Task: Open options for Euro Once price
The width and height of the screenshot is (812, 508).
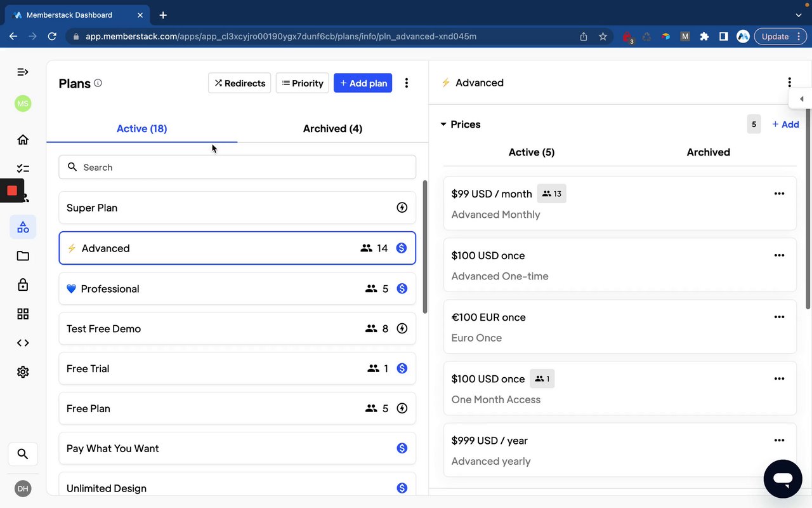Action: click(x=779, y=317)
